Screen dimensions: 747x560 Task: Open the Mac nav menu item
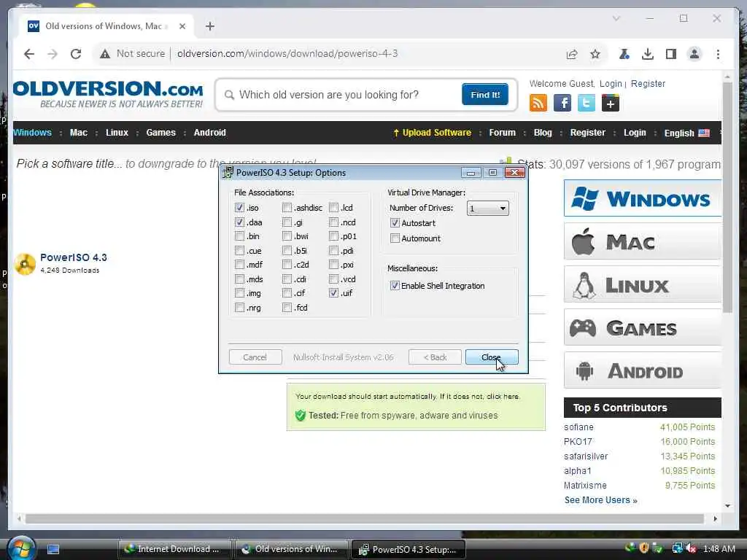[x=79, y=133]
